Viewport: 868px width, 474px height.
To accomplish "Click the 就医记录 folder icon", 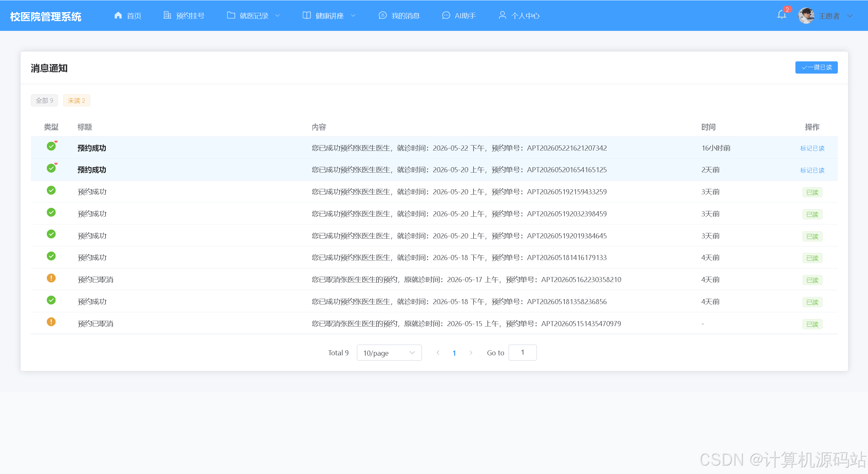I will (x=231, y=15).
